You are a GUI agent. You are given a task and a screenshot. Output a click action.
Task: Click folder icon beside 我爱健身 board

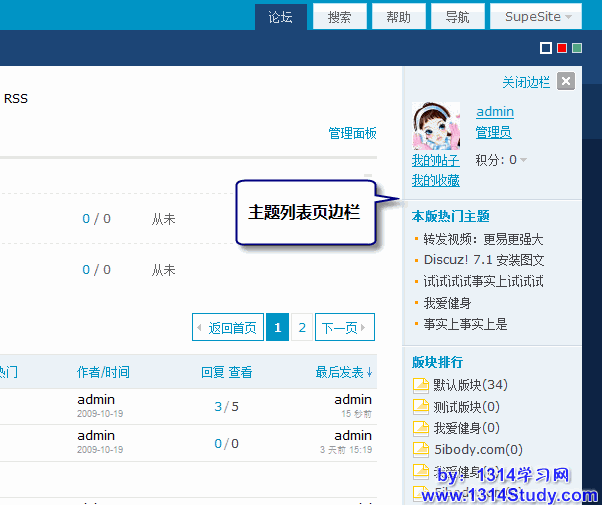421,428
